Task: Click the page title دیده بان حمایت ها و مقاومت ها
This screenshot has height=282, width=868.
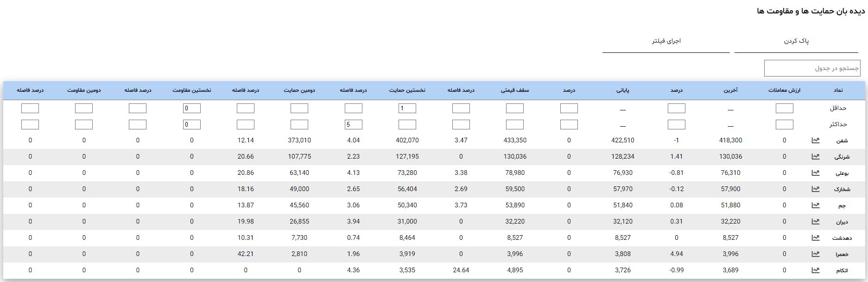Action: tap(811, 11)
